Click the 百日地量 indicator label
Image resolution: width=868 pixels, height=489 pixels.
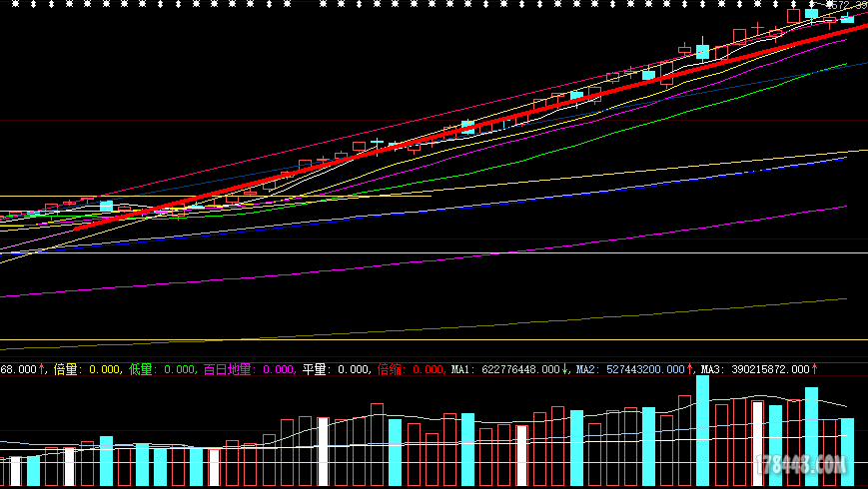228,369
